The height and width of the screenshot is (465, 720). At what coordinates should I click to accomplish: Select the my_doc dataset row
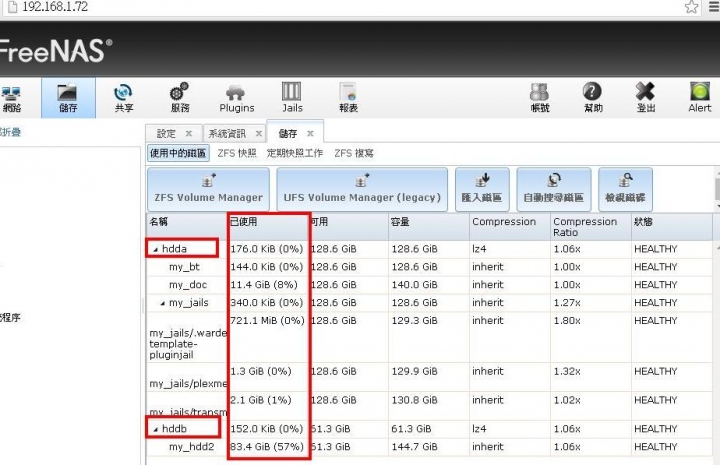point(429,285)
